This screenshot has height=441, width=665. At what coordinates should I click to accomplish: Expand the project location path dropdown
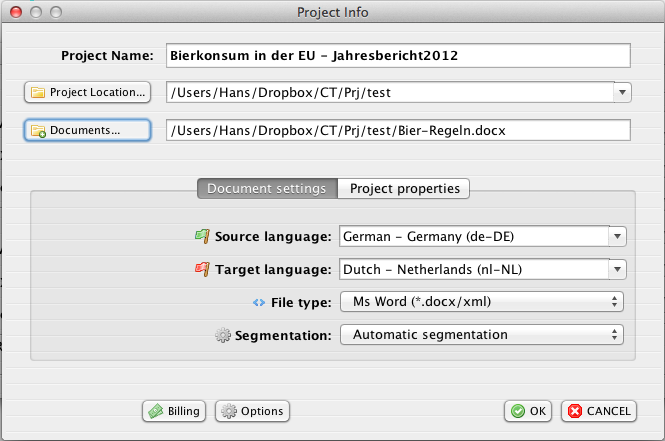coord(622,93)
